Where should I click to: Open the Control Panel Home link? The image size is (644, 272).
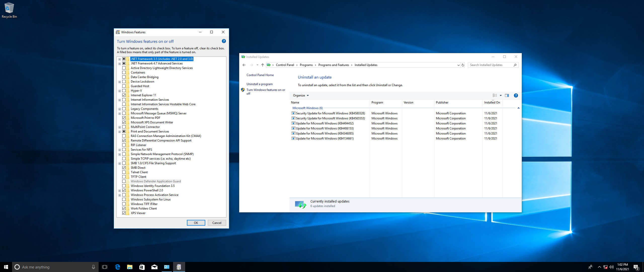click(260, 75)
